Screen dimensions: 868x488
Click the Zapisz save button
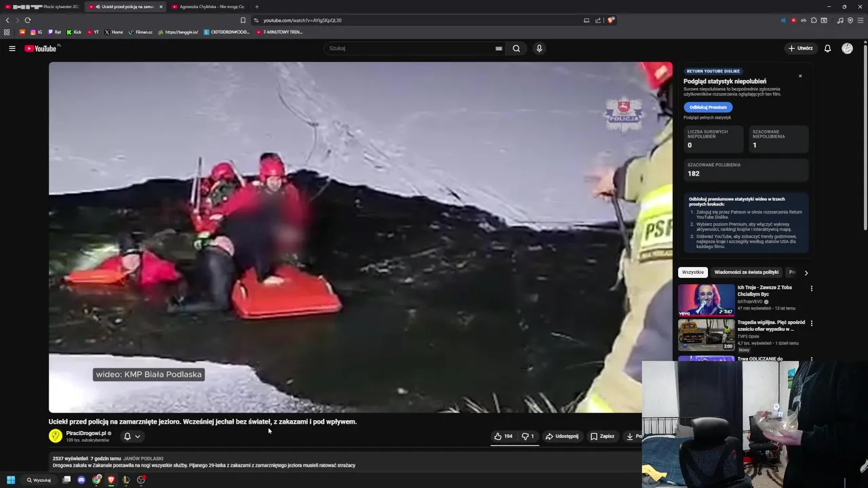point(602,436)
